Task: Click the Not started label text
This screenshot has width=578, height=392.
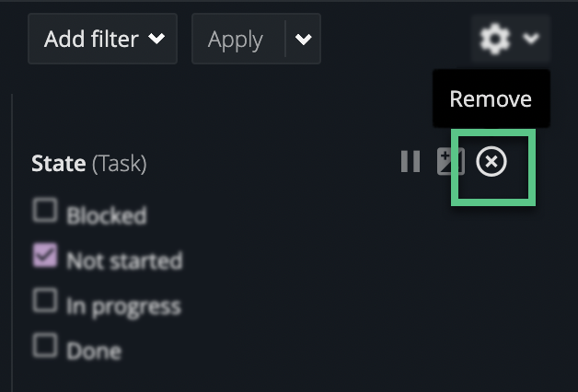Action: point(124,260)
